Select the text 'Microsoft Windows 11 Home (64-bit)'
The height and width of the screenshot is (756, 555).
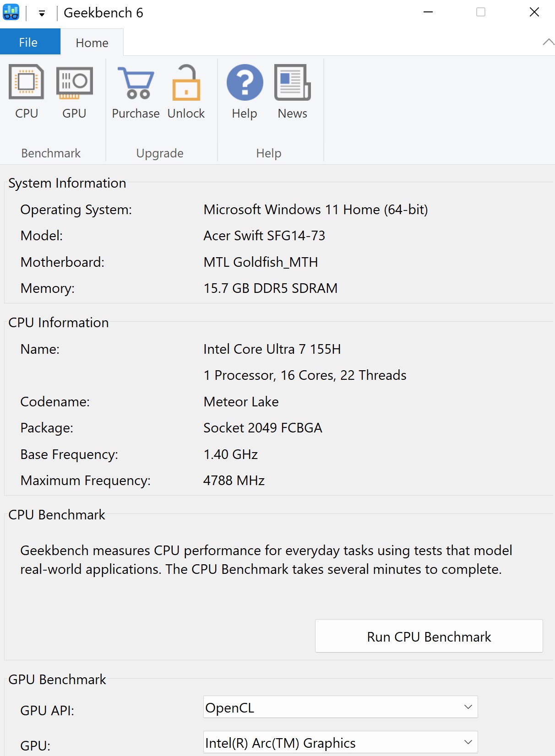coord(316,210)
